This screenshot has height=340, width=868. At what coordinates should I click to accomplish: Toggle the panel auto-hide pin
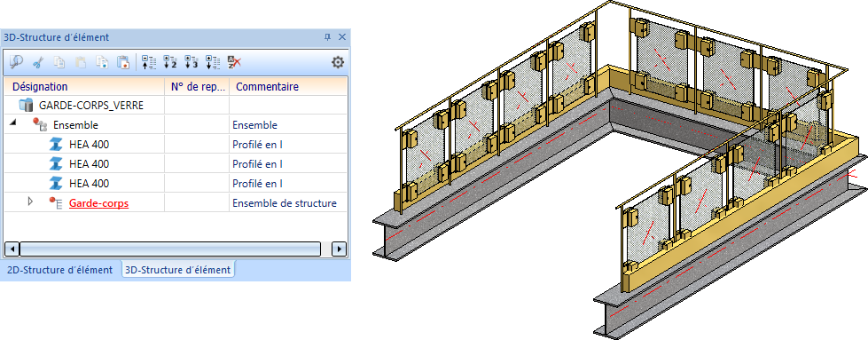click(x=328, y=37)
